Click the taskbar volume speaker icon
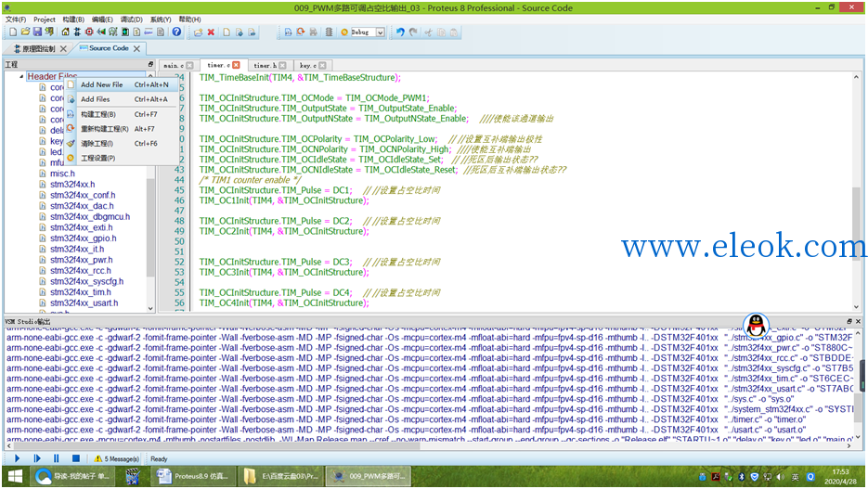Viewport: 868px width, 489px height. coord(781,477)
